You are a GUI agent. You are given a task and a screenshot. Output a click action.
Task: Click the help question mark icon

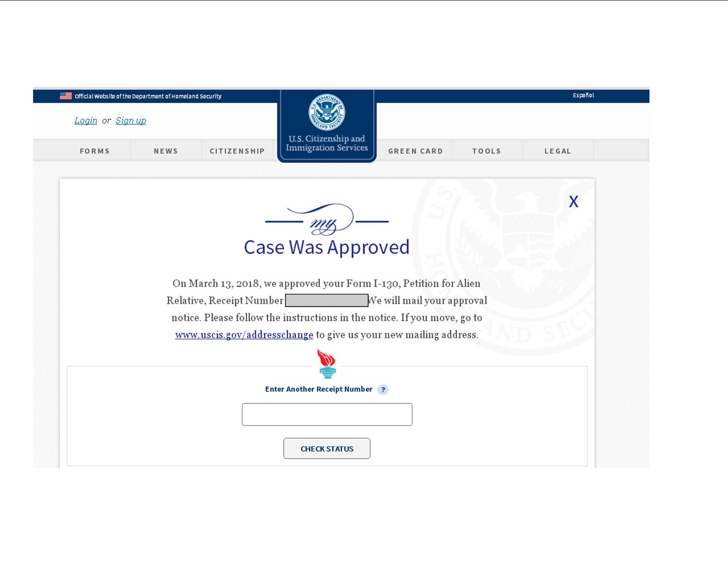click(x=383, y=389)
